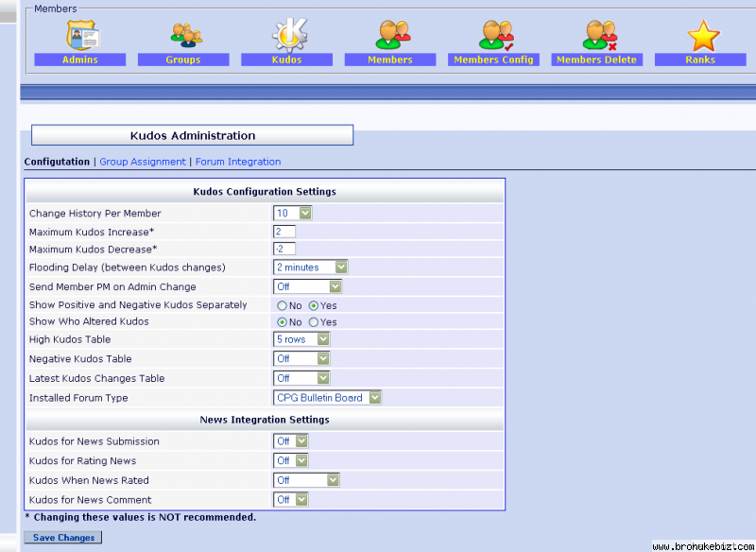Click the NOT recommended footnote text
The height and width of the screenshot is (552, 756).
coord(140,517)
